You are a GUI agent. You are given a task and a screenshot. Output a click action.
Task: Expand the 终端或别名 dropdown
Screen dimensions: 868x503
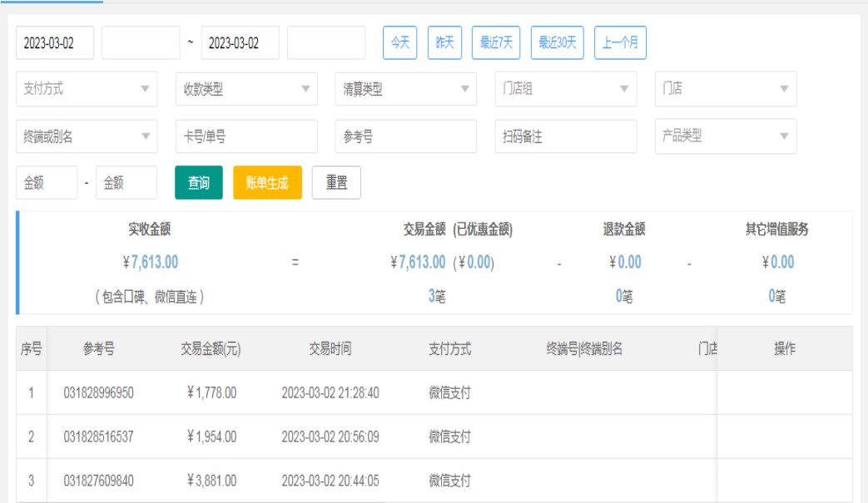(87, 137)
